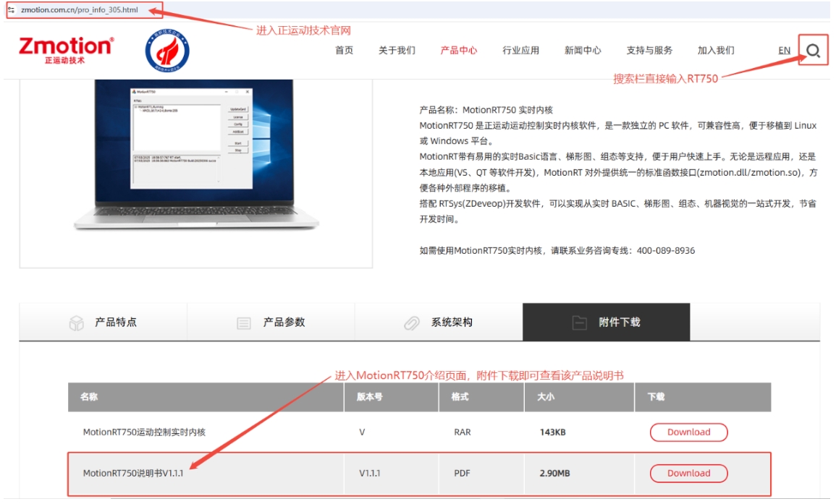
Task: Download MotionRT750说明书V1.1.1 PDF
Action: click(688, 473)
